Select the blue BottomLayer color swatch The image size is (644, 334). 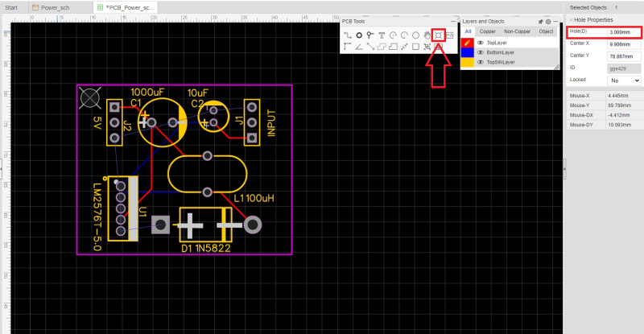point(467,52)
